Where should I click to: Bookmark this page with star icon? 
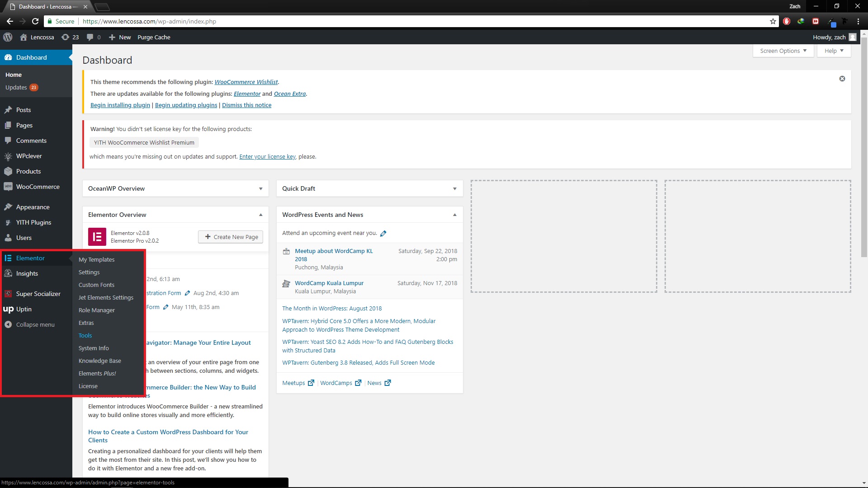773,21
